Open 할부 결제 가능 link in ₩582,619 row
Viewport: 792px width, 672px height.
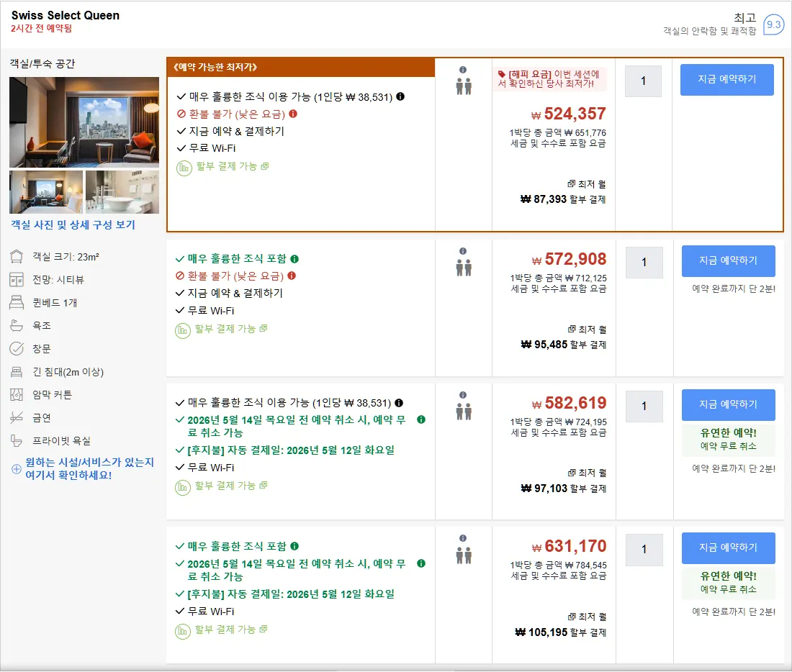230,485
